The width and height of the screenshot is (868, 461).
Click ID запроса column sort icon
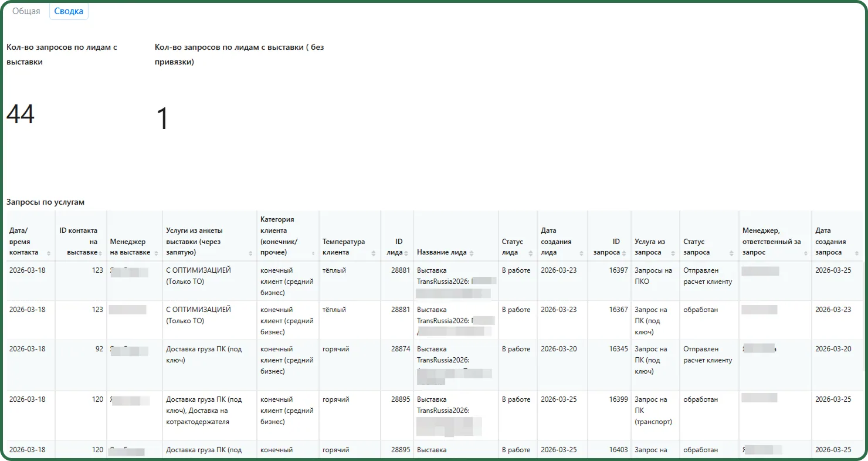624,253
